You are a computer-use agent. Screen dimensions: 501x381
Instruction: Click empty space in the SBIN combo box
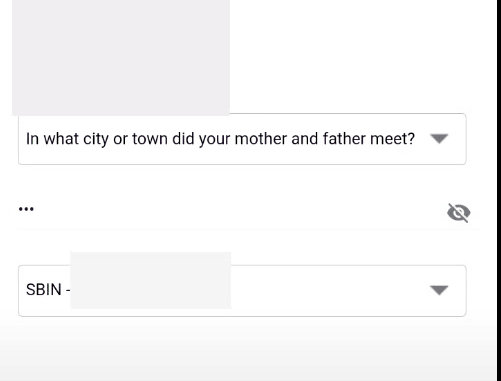tap(330, 291)
